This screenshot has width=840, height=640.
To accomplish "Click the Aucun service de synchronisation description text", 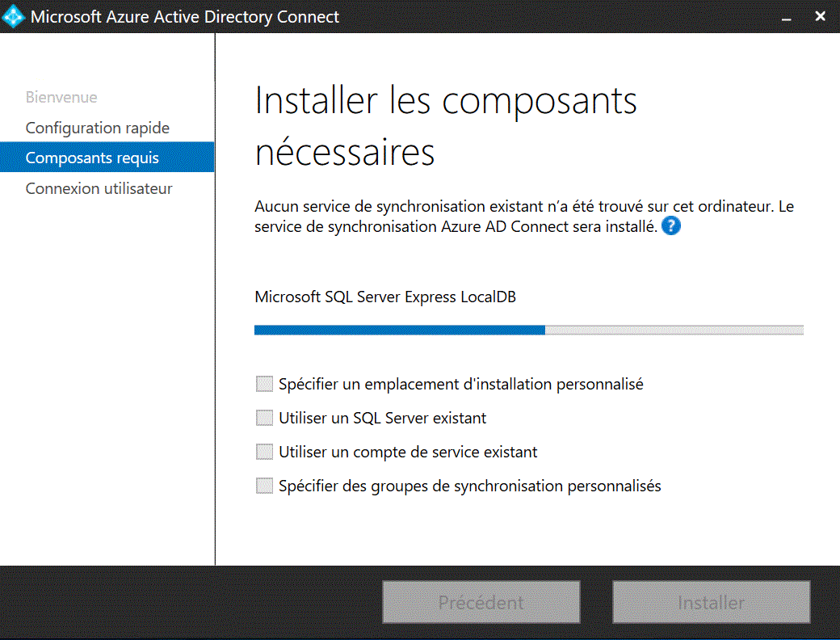I will pyautogui.click(x=524, y=216).
